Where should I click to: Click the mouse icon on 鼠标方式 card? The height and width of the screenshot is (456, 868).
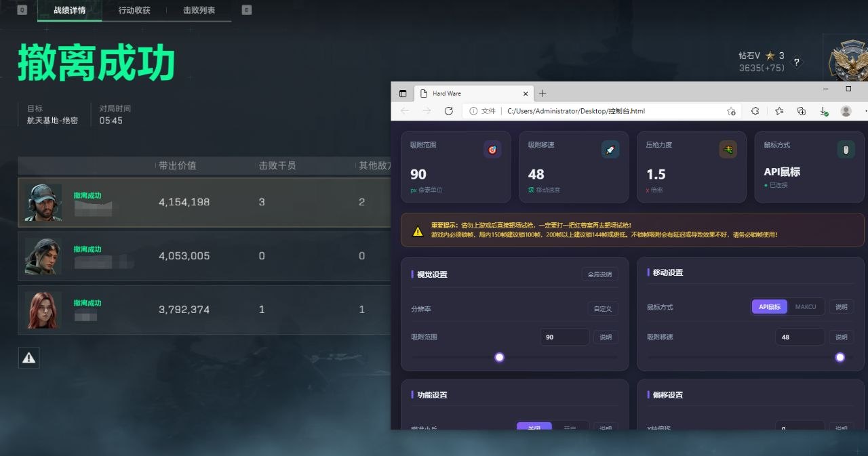pos(846,150)
